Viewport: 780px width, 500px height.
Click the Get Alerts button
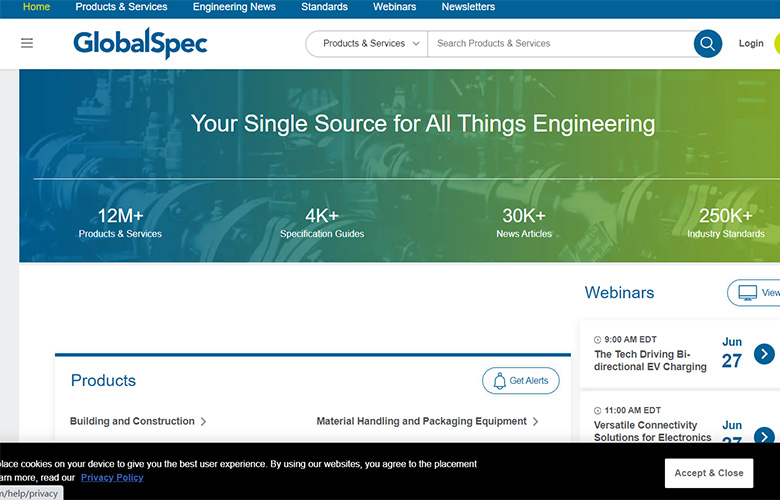tap(520, 381)
